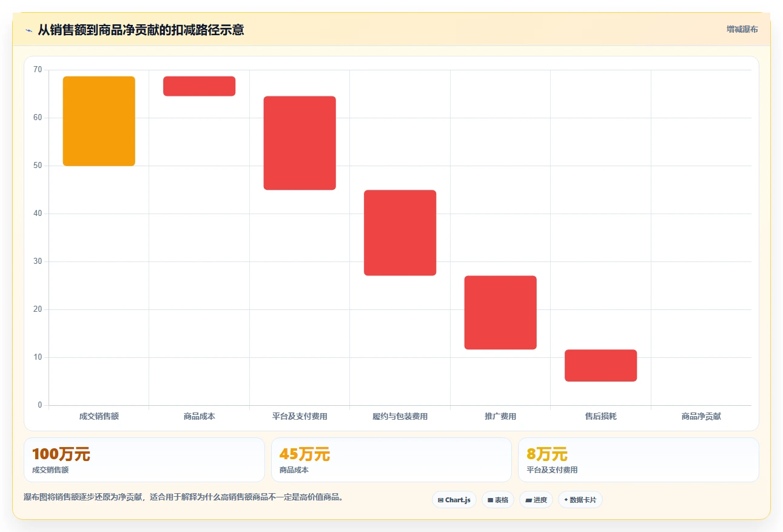Screen dimensions: 783x532
Task: Click the 履约与包装费用 axis label
Action: [x=400, y=416]
